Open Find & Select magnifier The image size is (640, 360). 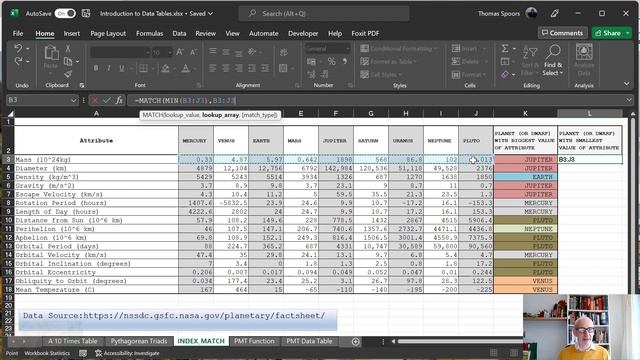(x=553, y=60)
